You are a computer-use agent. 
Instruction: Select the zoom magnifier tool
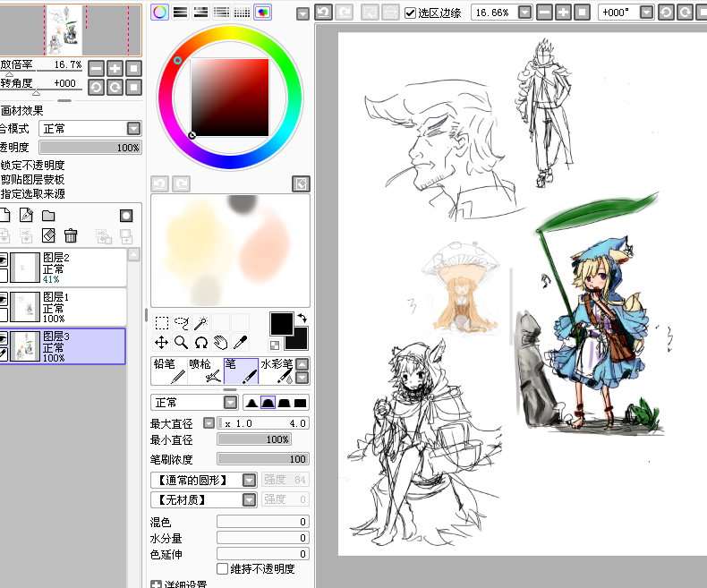[x=182, y=343]
